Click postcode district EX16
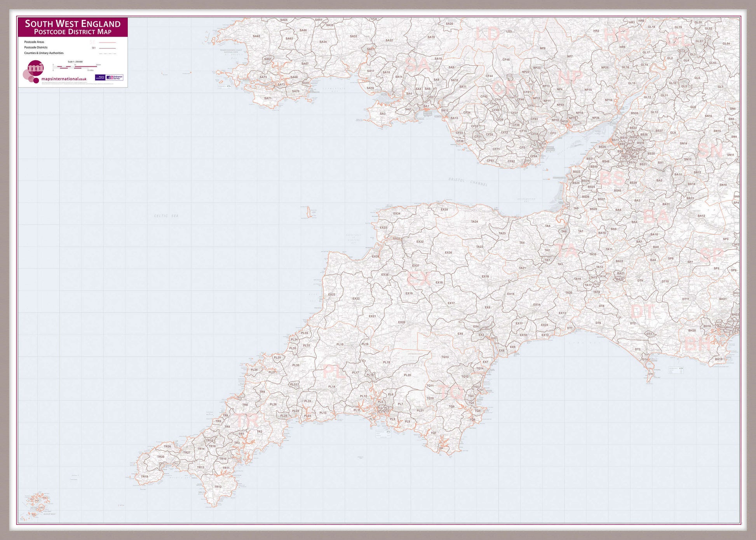Screen dimensions: 756x540 485,276
